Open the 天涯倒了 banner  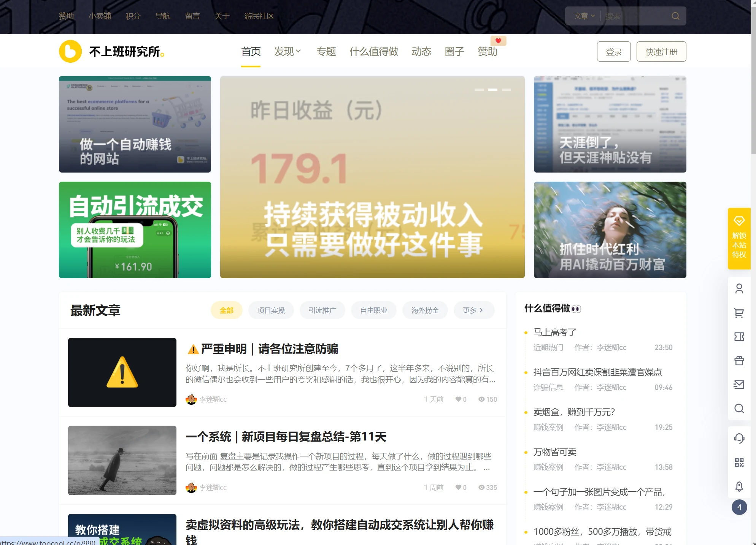[x=610, y=124]
